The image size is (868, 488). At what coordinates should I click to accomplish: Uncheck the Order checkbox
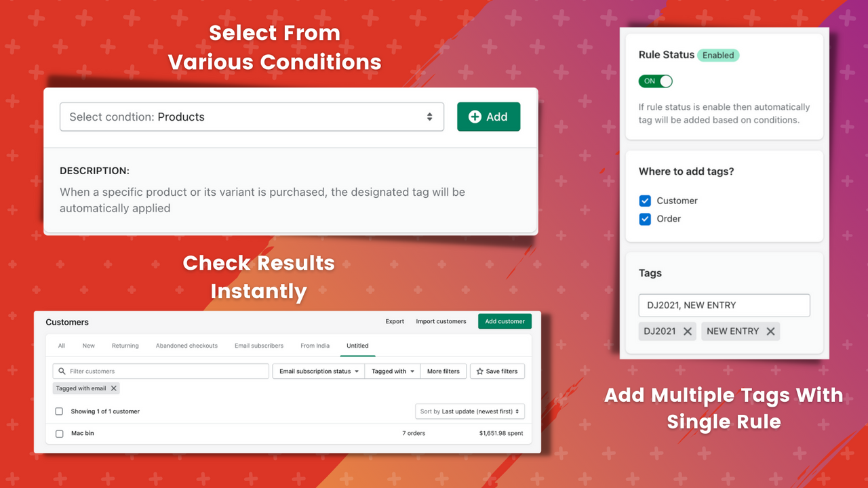(645, 219)
